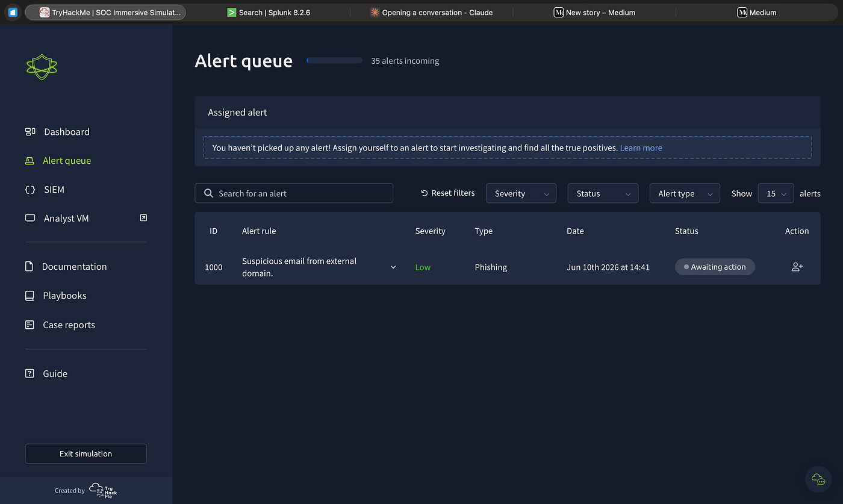Viewport: 843px width, 504px height.
Task: Click the Awaiting action status badge
Action: tap(715, 267)
